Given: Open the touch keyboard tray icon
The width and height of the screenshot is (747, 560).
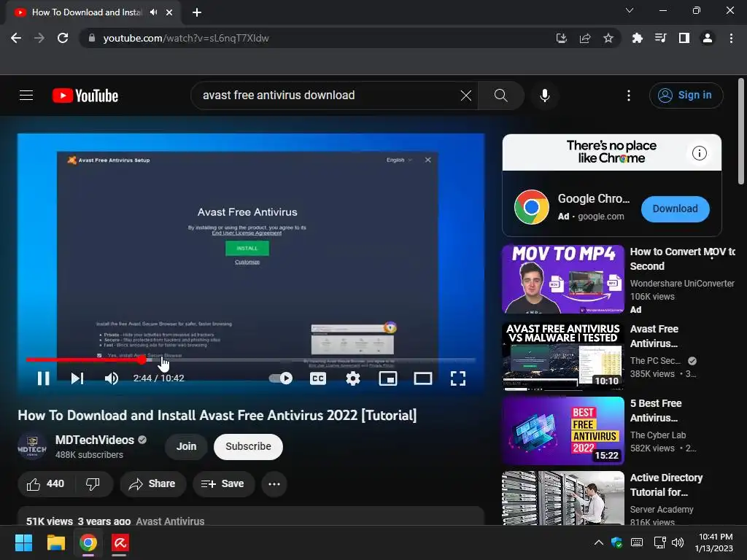Looking at the screenshot, I should click(636, 542).
